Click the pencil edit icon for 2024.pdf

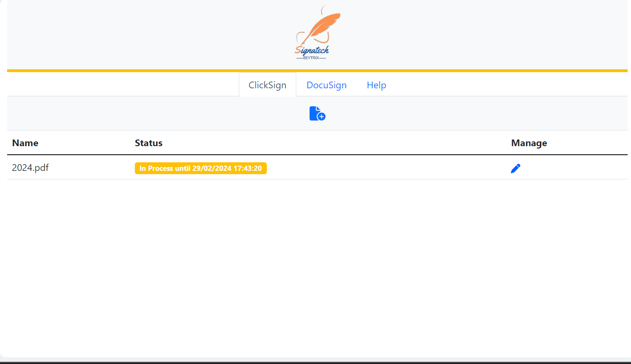tap(516, 168)
